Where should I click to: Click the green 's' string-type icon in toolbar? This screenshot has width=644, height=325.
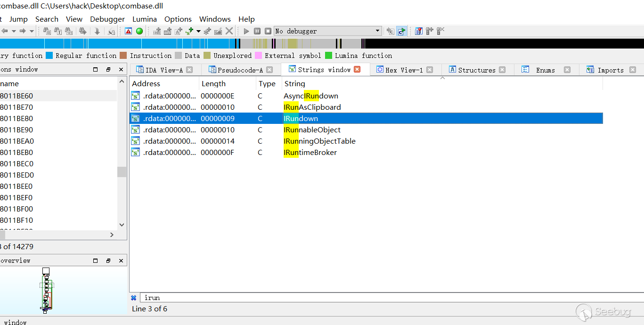coord(189,31)
